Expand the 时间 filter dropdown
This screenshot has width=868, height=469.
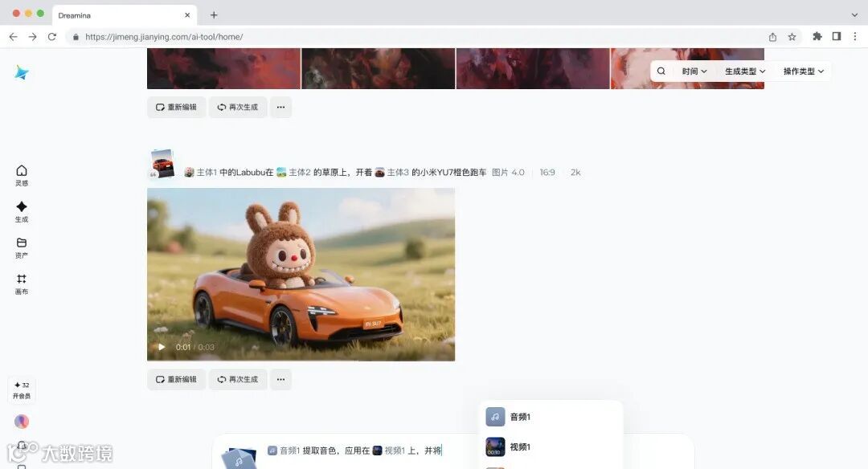click(694, 71)
